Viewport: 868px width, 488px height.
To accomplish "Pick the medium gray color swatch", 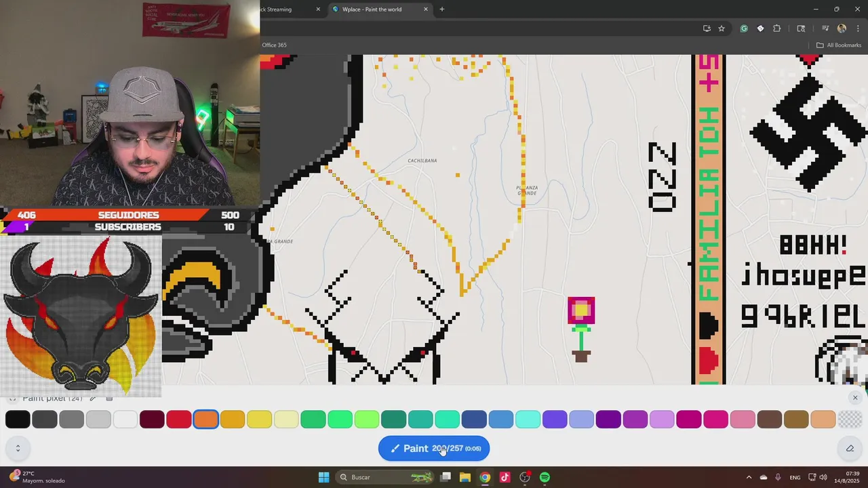I will click(71, 420).
